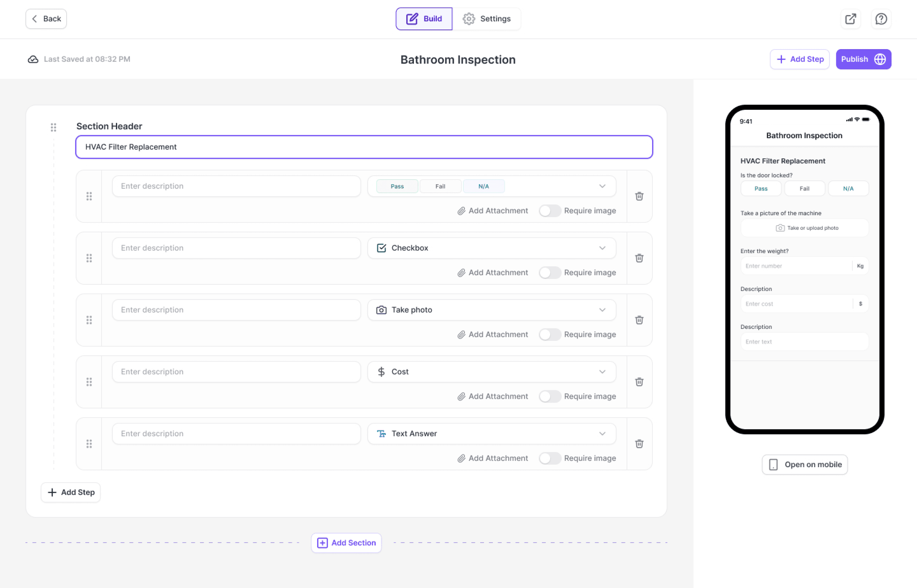Click trash icon on Take photo step

639,320
